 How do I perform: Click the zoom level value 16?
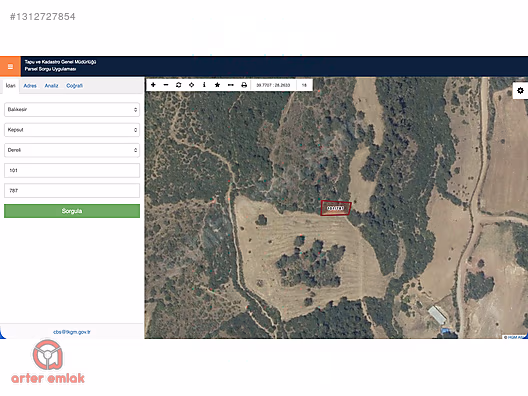[x=304, y=85]
